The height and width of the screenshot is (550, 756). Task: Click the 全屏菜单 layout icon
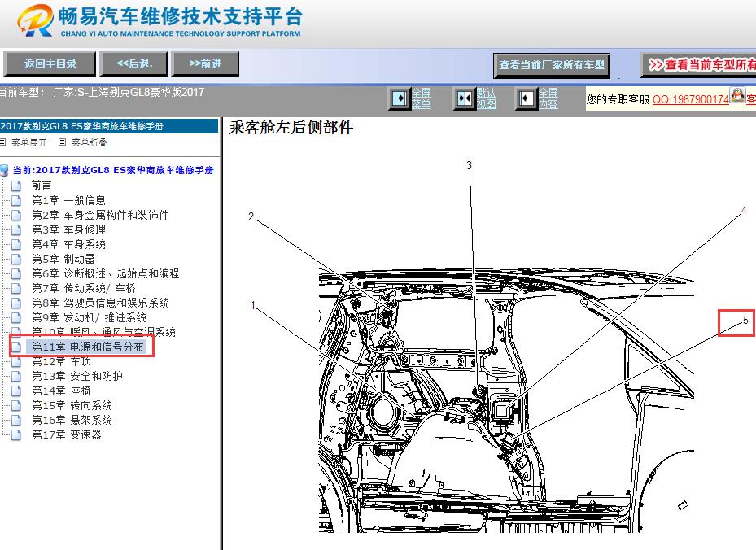[x=400, y=98]
